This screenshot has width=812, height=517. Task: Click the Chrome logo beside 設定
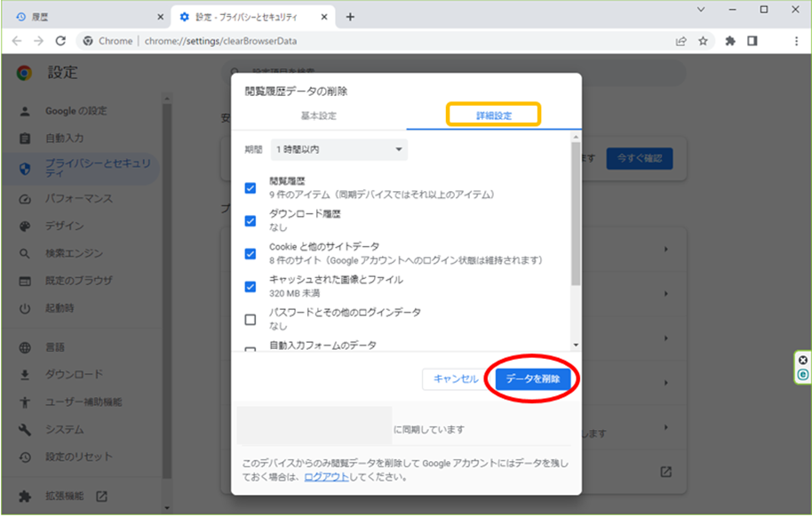click(x=24, y=73)
